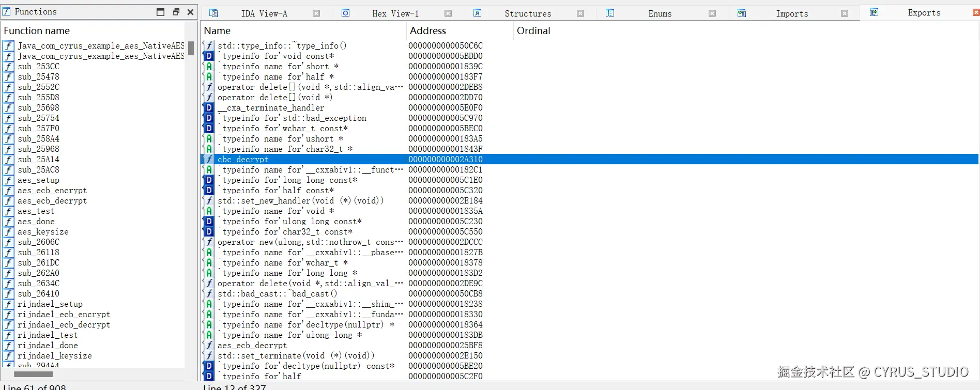Click the D data icon beside __cxa_terminate_handler
Viewport: 980px width, 390px height.
coord(209,107)
